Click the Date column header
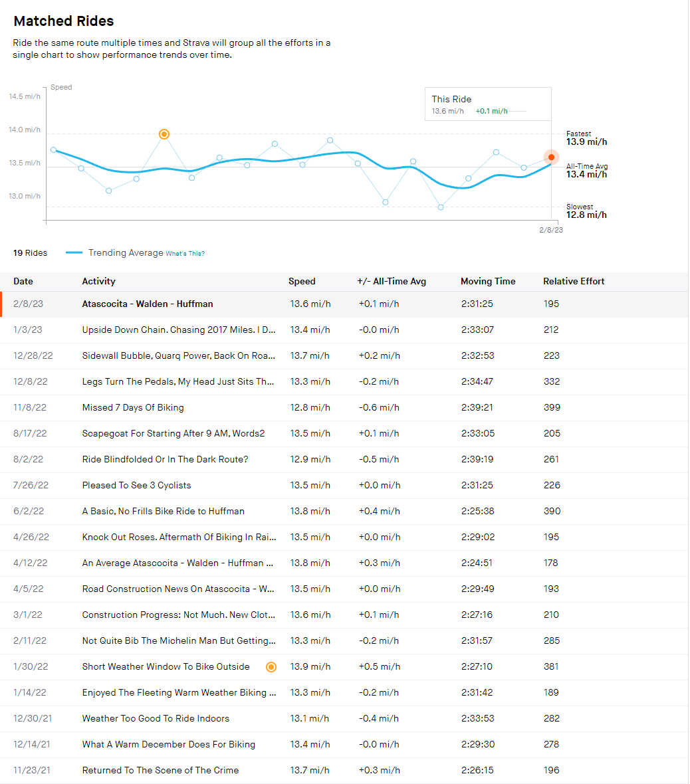 pyautogui.click(x=23, y=281)
